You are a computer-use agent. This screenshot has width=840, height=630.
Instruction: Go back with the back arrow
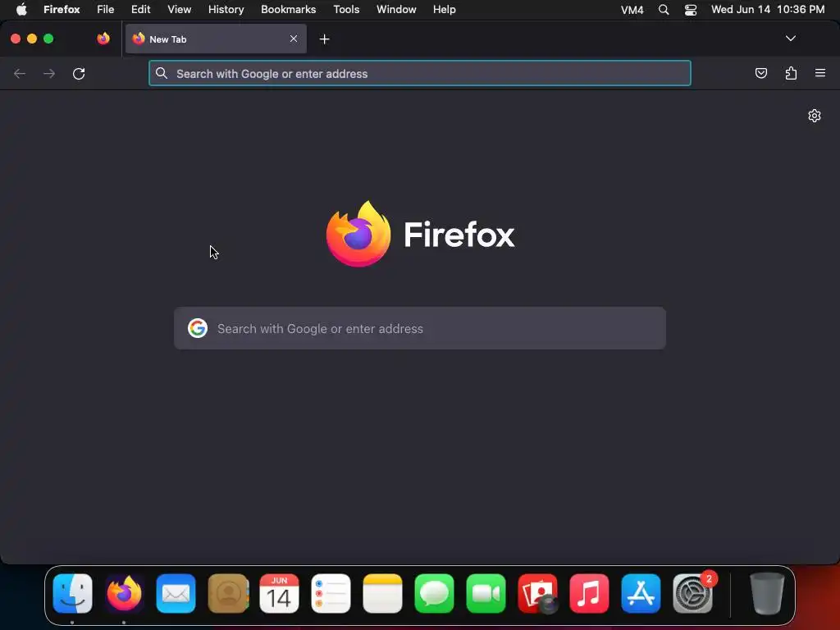coord(20,73)
